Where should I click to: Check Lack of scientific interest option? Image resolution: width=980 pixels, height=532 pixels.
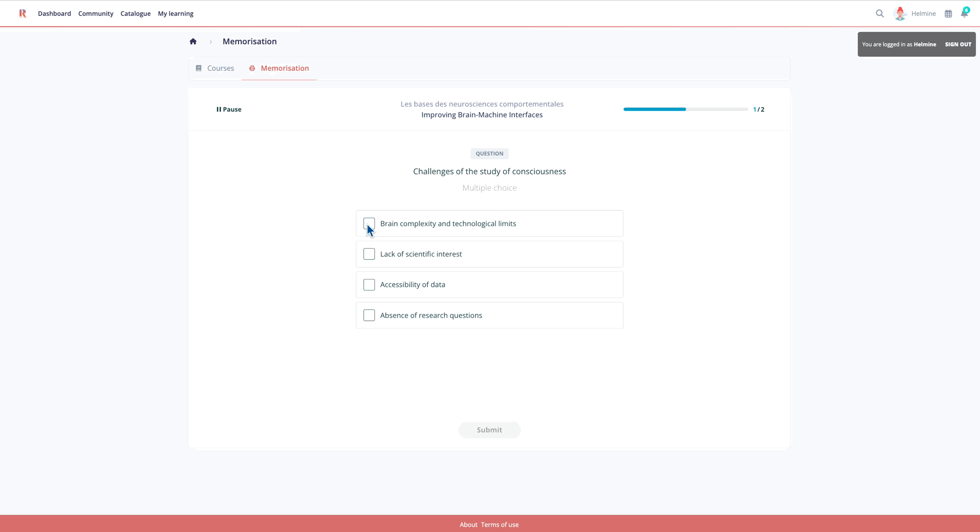pyautogui.click(x=369, y=254)
